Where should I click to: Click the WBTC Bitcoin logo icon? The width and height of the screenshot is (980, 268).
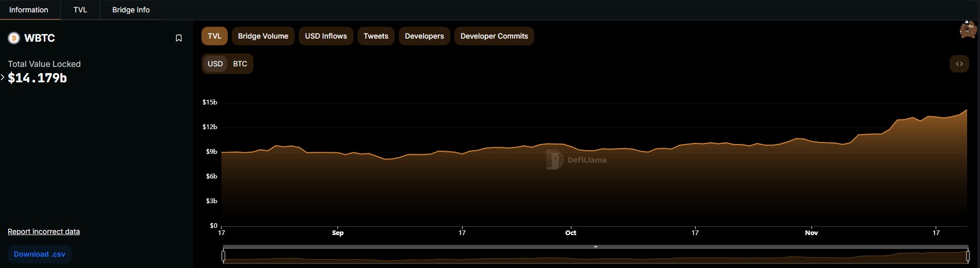[x=14, y=38]
